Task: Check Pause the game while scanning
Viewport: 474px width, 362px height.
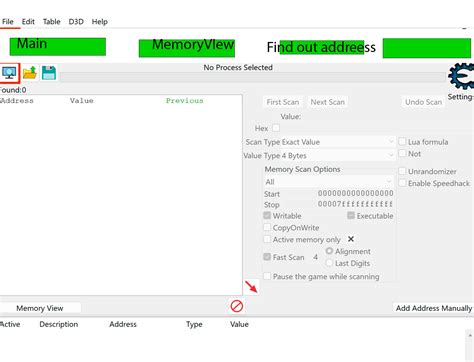Action: click(267, 276)
